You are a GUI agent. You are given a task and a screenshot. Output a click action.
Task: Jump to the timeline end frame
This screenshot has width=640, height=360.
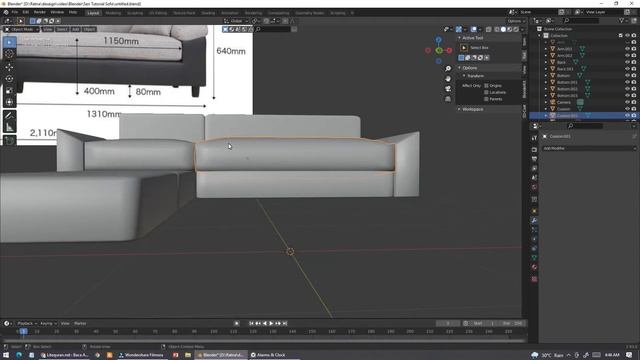tap(285, 323)
